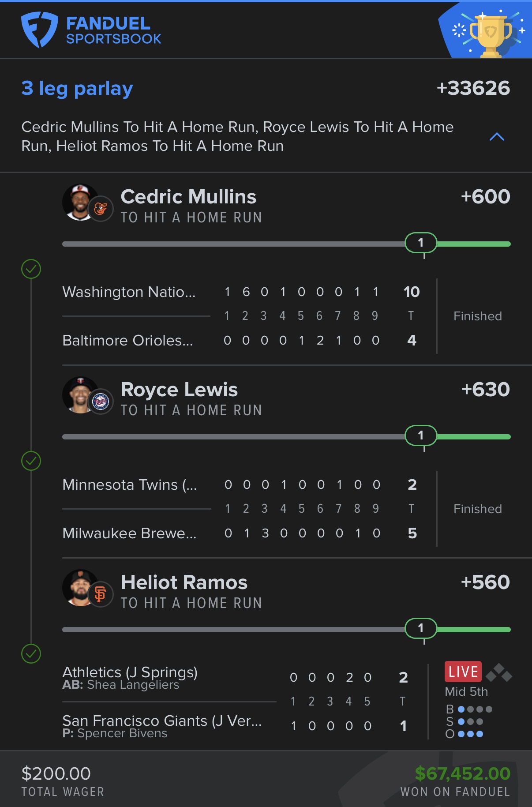Open Cedric Mullins player headshot
The width and height of the screenshot is (532, 807).
80,202
